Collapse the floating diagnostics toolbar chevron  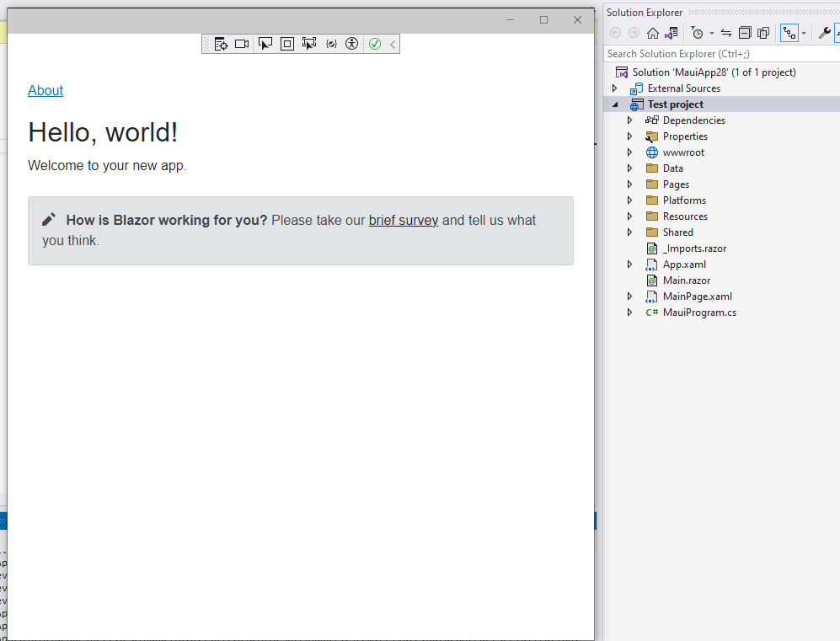[x=391, y=43]
